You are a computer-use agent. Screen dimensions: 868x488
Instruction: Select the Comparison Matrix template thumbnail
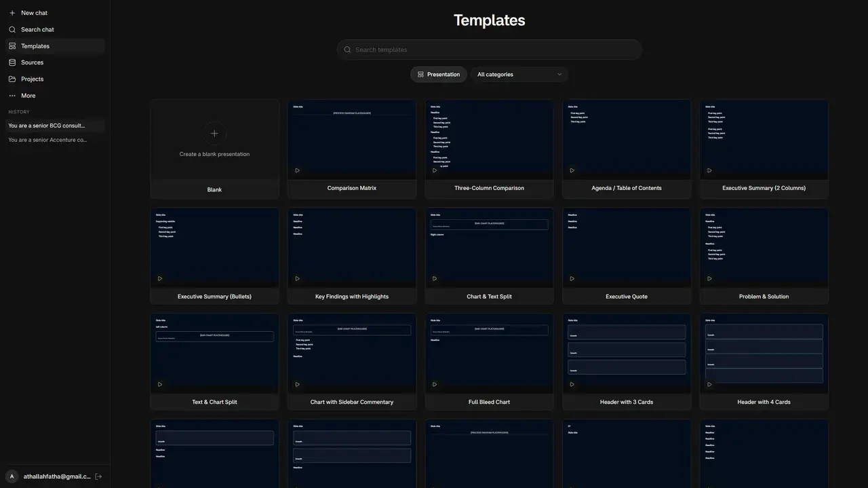tap(352, 140)
